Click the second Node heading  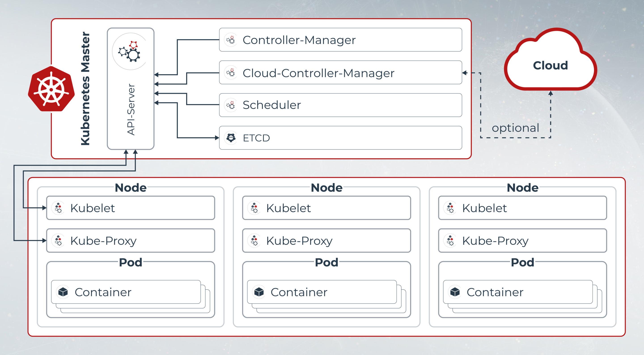[326, 188]
